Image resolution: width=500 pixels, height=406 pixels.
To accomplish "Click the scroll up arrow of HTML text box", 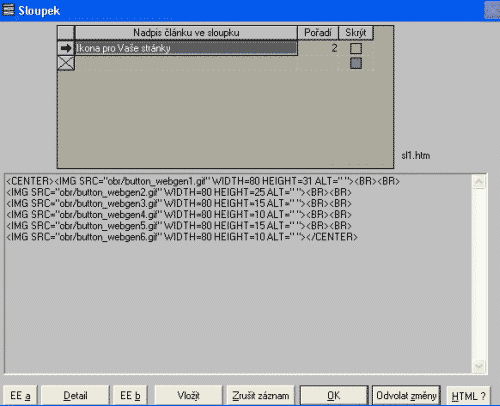I will coord(479,182).
